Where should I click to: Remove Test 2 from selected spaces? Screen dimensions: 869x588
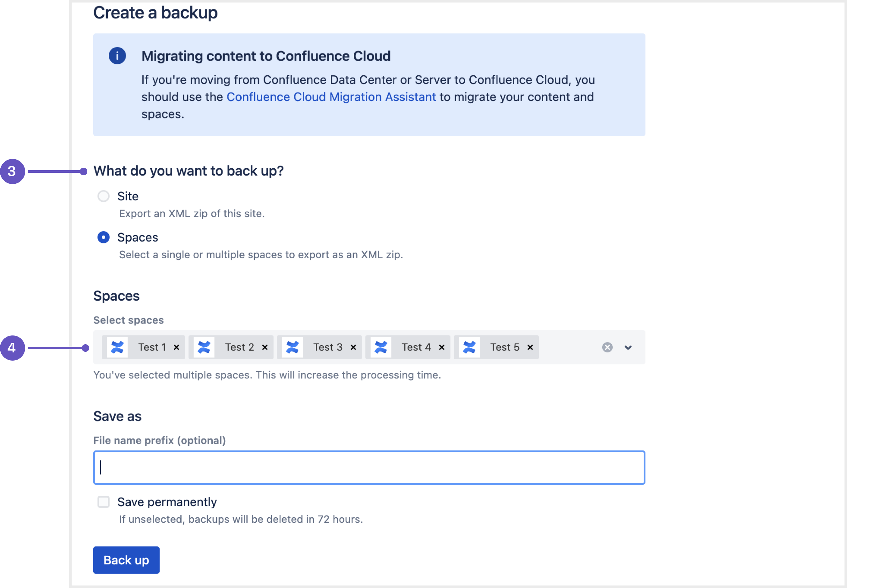pyautogui.click(x=265, y=347)
